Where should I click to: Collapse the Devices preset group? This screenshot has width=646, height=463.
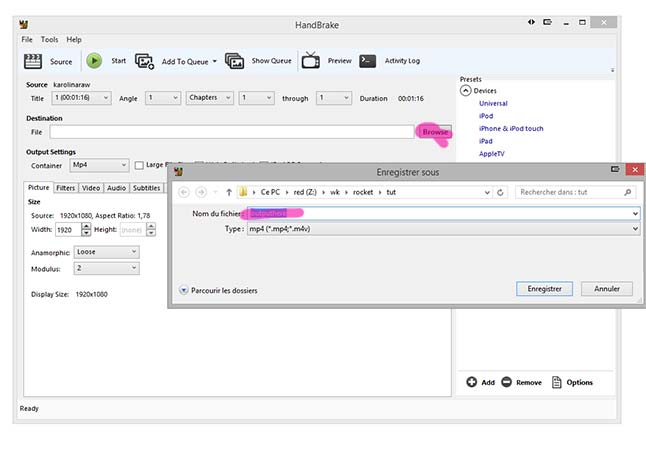coord(465,91)
